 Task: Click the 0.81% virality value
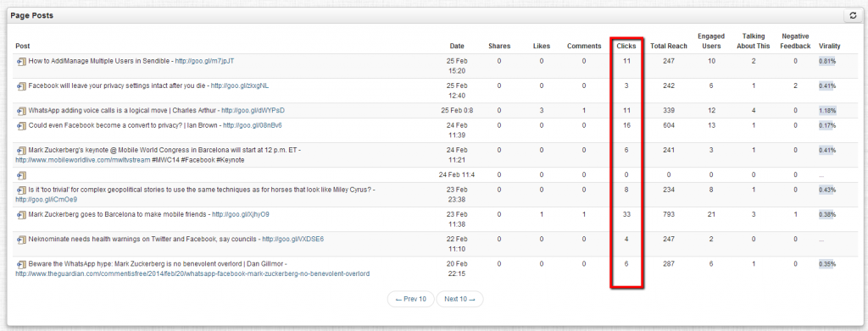coord(827,61)
